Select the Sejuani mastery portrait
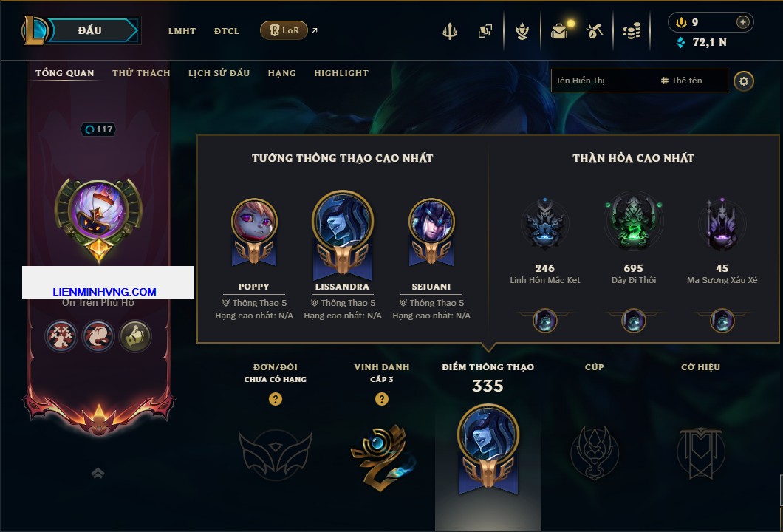The width and height of the screenshot is (783, 532). click(x=431, y=232)
